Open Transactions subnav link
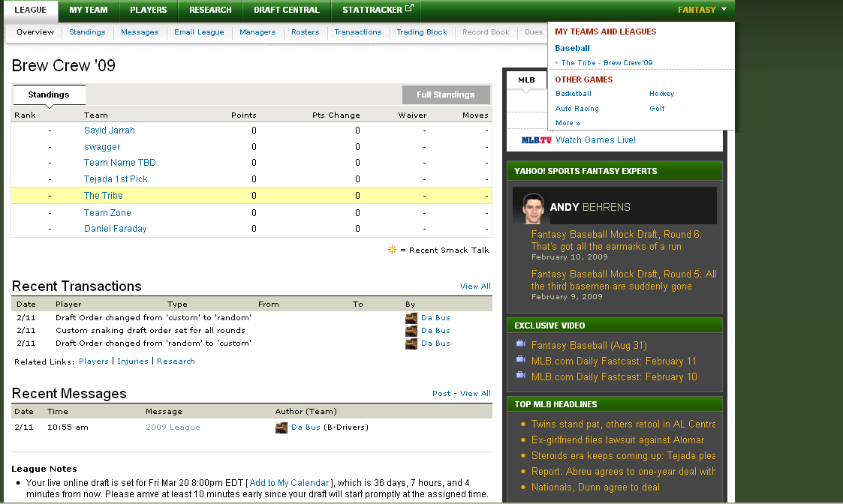This screenshot has height=504, width=843. pyautogui.click(x=358, y=31)
